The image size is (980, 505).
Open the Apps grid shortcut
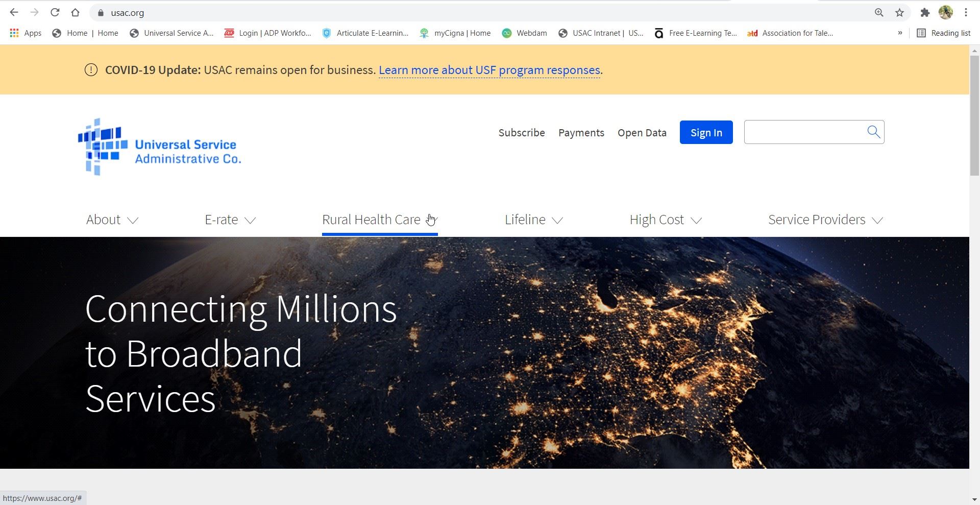tap(26, 33)
